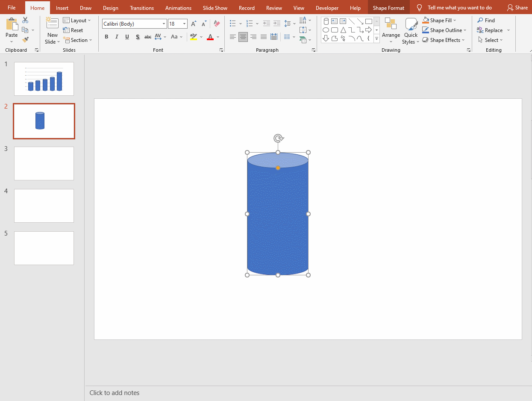The image size is (532, 401).
Task: Click Decrease List Level icon
Action: click(x=267, y=24)
